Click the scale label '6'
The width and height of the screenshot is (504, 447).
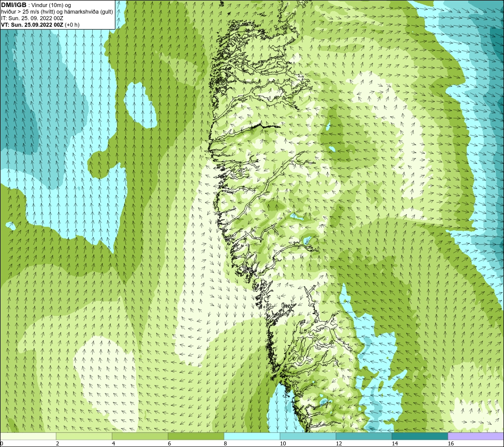(x=169, y=444)
